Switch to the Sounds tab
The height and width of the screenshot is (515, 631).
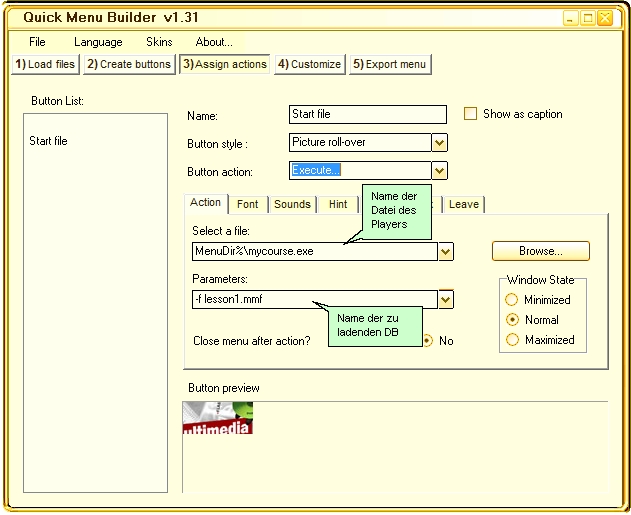[292, 204]
